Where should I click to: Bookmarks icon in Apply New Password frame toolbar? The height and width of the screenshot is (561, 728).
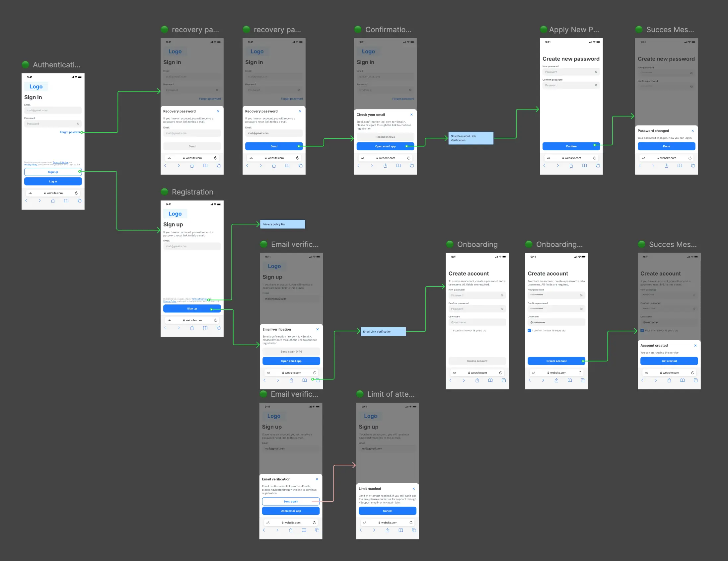click(584, 165)
